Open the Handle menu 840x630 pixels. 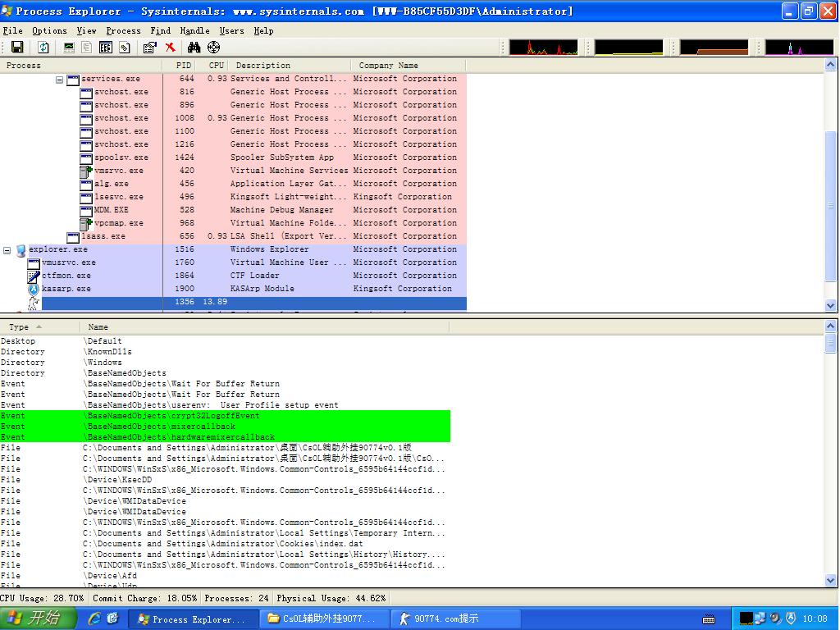tap(194, 30)
